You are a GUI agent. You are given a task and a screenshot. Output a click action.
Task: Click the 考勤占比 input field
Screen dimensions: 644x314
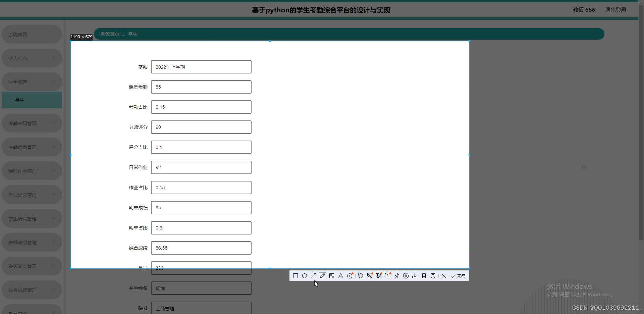click(x=201, y=107)
